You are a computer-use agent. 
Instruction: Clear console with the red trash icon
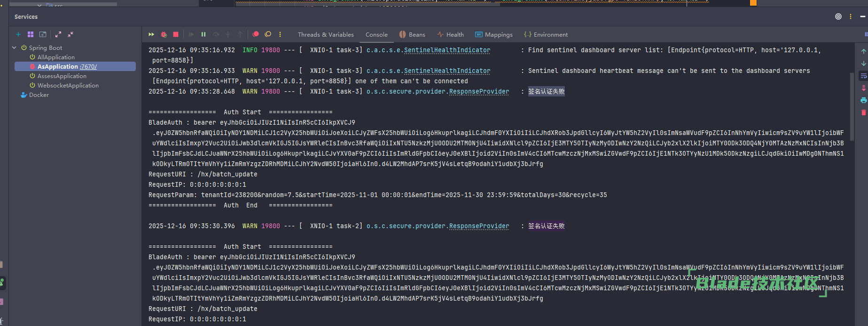coord(863,112)
